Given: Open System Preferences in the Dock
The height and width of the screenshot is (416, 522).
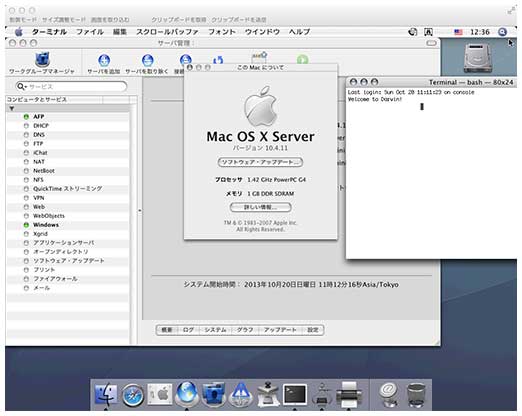Looking at the screenshot, I should (x=160, y=394).
